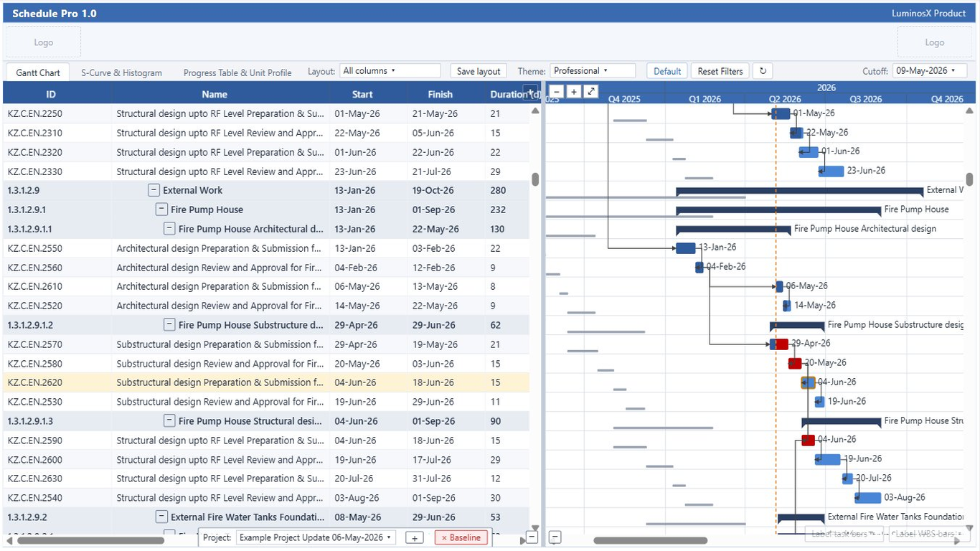Viewport: 980px width, 551px height.
Task: Open the Cutoff date dropdown
Action: click(x=930, y=71)
